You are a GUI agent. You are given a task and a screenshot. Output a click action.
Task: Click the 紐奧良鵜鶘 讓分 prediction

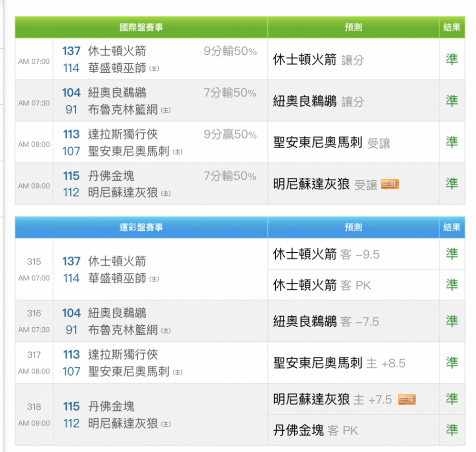318,101
